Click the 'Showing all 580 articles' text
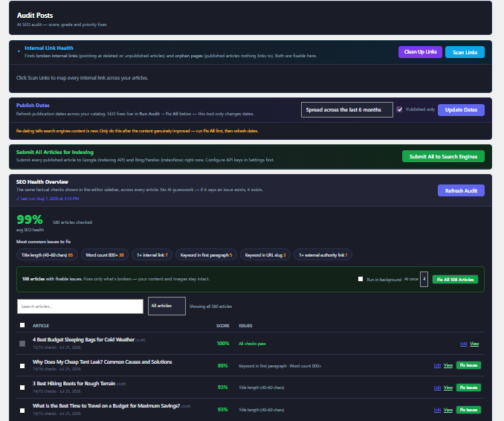This screenshot has height=421, width=504. coord(210,306)
